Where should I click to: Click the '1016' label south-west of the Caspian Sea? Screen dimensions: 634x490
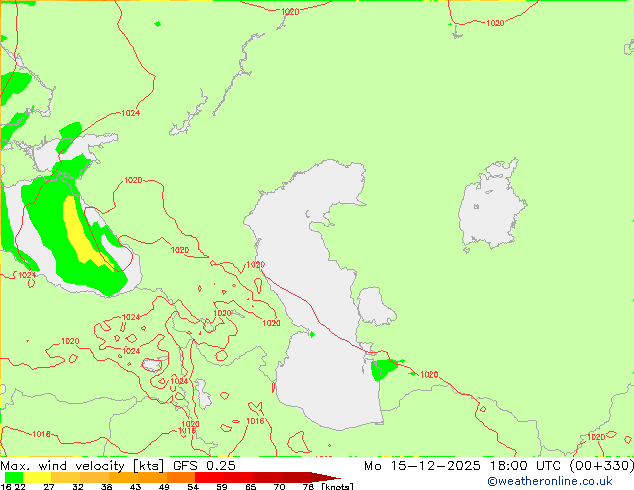click(x=255, y=421)
